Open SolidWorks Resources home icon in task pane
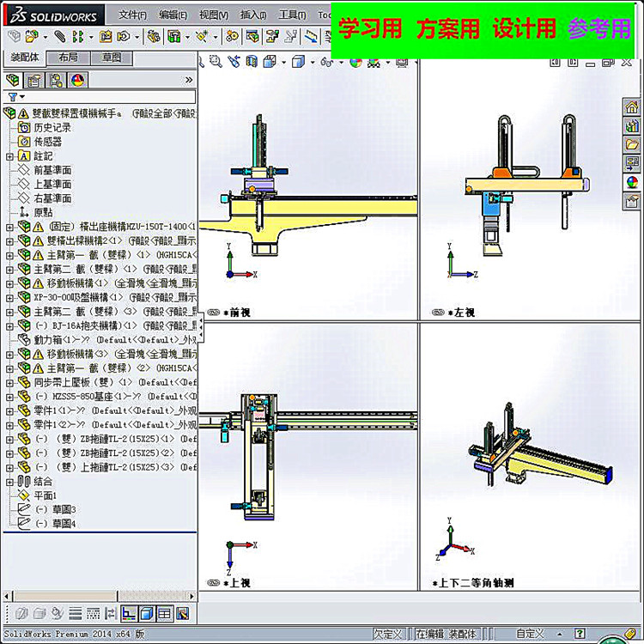This screenshot has height=644, width=644. [632, 108]
